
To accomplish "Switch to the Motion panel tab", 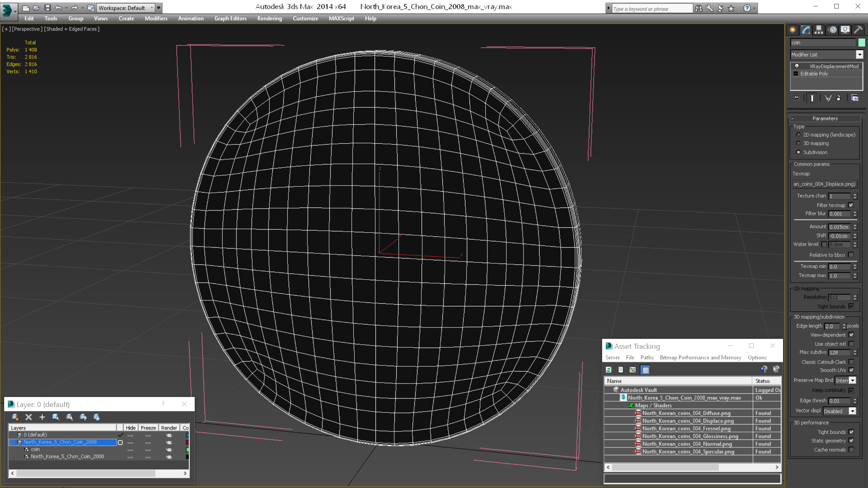I will pos(832,30).
